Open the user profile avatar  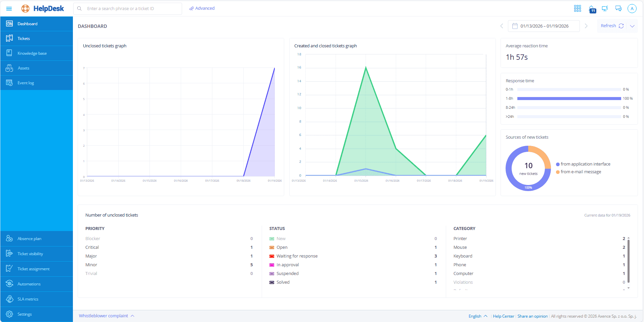[x=632, y=9]
